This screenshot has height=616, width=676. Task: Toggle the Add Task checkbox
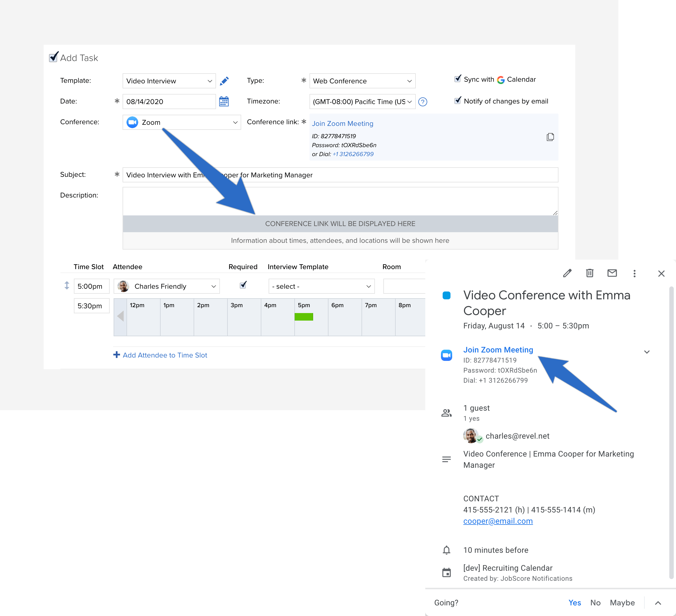tap(54, 57)
